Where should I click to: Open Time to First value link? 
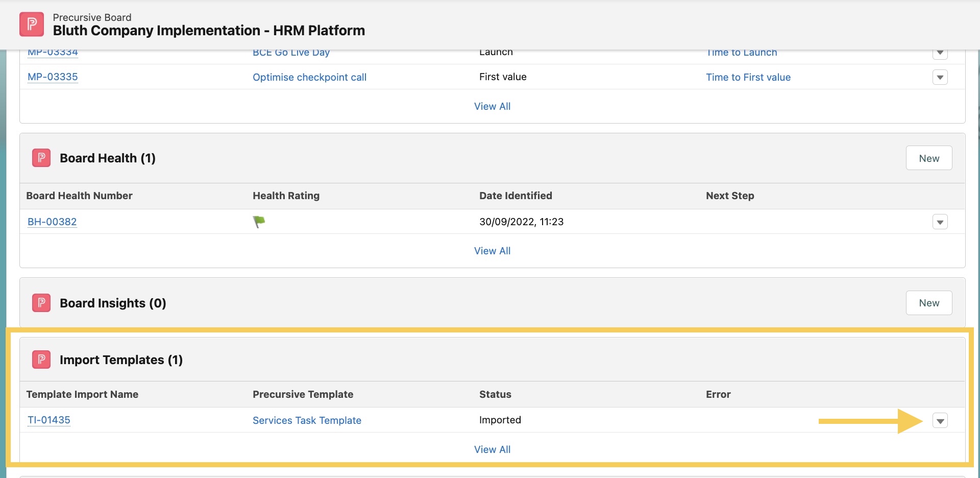coord(748,77)
